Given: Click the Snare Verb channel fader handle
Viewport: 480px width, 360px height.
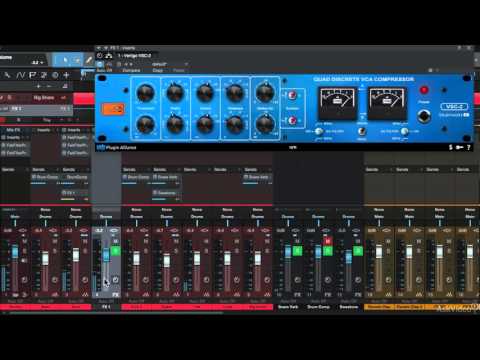Looking at the screenshot, I should pos(288,251).
